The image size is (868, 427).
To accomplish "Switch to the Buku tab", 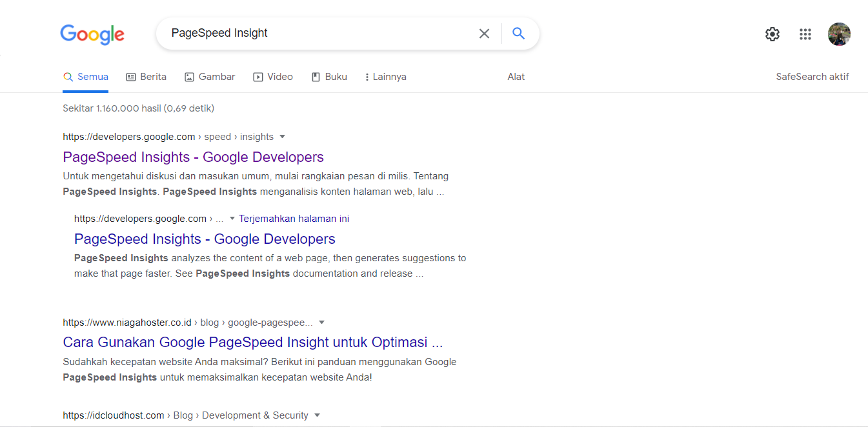I will click(329, 77).
